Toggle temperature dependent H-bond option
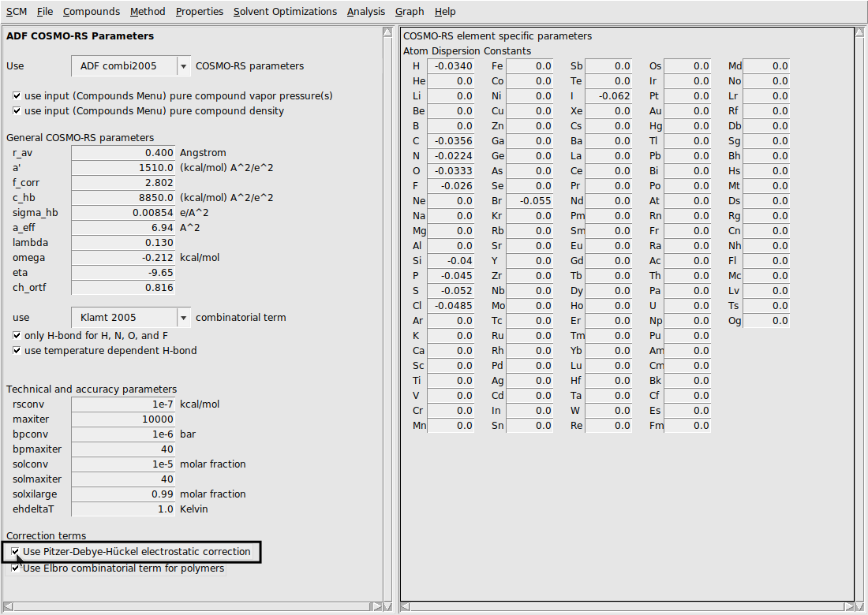The height and width of the screenshot is (615, 868). 17,351
